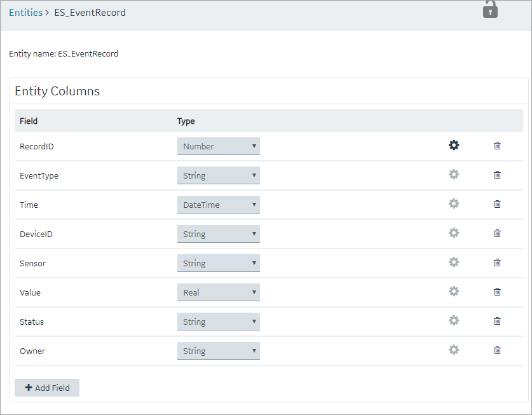Open the RecordID Number type dropdown
The width and height of the screenshot is (532, 415).
(219, 146)
